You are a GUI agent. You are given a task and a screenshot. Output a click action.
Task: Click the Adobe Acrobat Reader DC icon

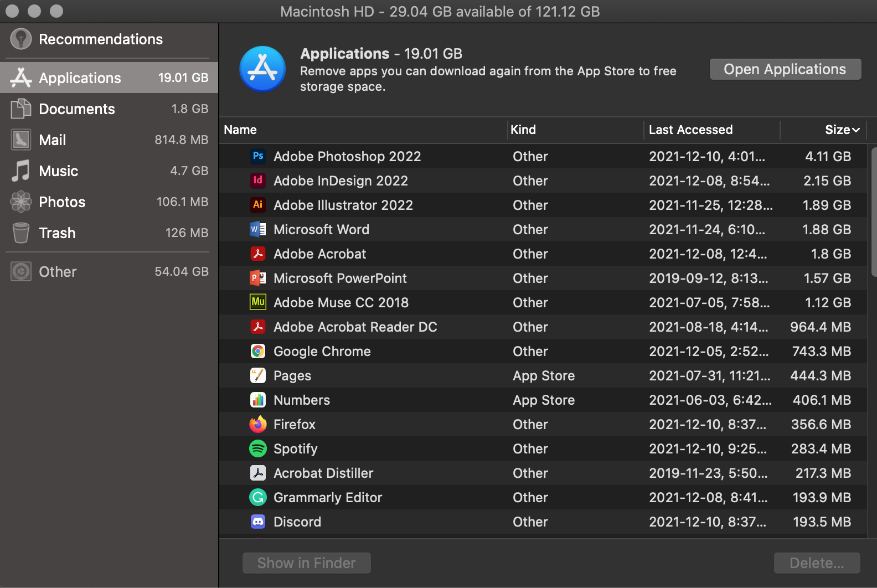(258, 327)
